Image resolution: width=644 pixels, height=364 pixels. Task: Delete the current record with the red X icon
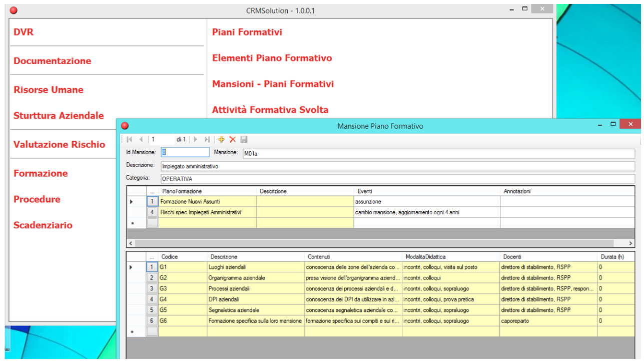click(x=233, y=140)
